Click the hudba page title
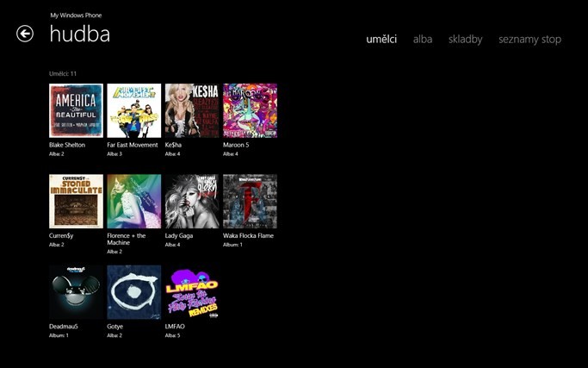This screenshot has height=368, width=588. point(79,34)
